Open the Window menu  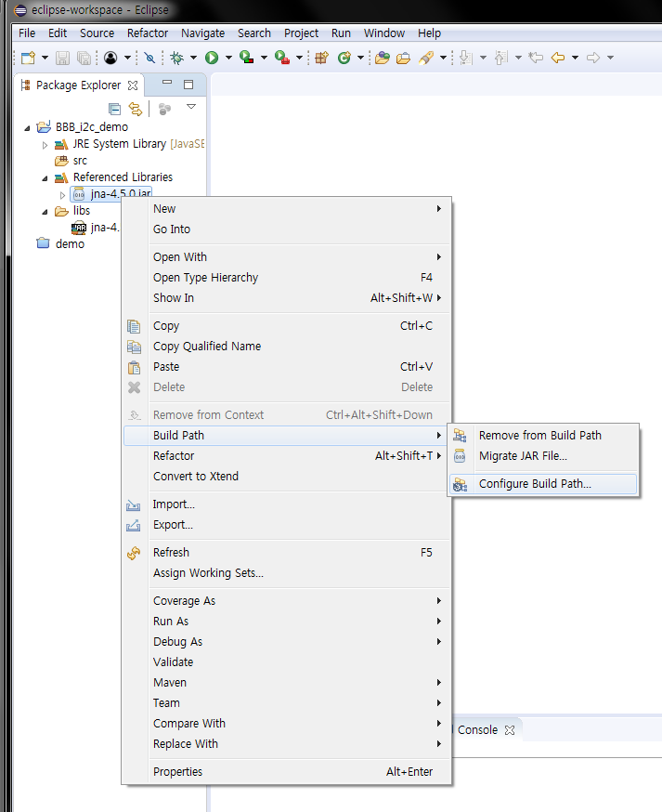384,33
